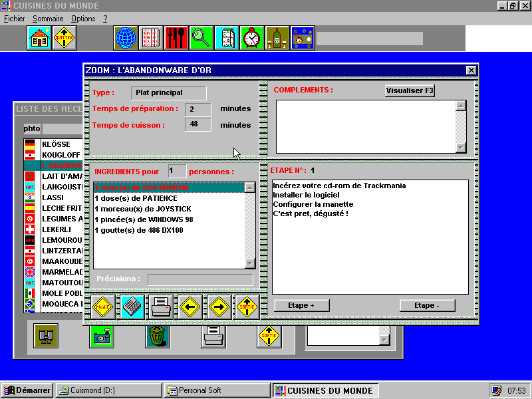Go to previous recipe with left arrow
Screen dimensions: 532x399
(191, 307)
